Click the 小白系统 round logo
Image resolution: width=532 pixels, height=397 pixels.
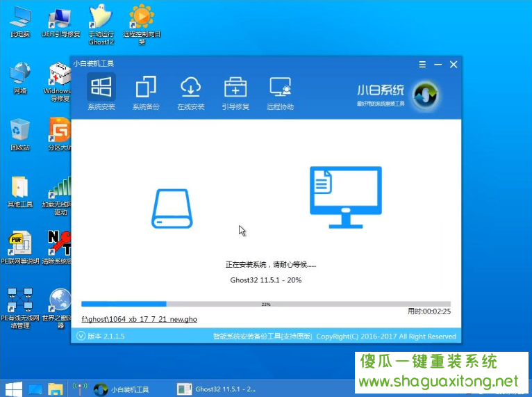click(x=426, y=95)
